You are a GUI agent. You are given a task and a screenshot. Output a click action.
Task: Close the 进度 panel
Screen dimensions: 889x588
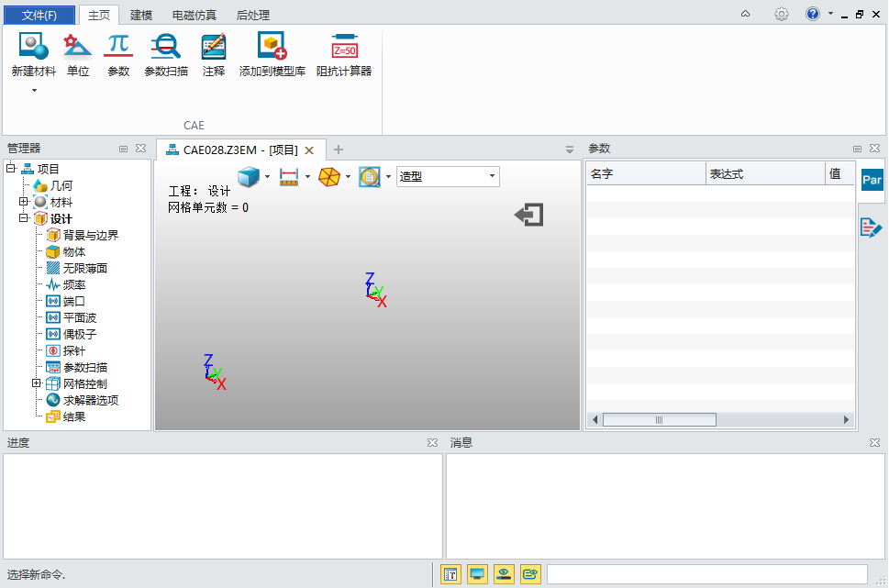433,443
